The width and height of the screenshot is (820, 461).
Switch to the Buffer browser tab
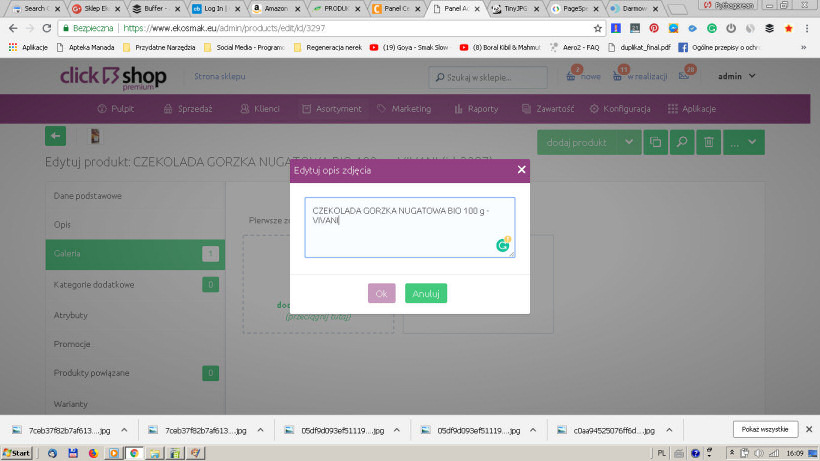point(156,8)
